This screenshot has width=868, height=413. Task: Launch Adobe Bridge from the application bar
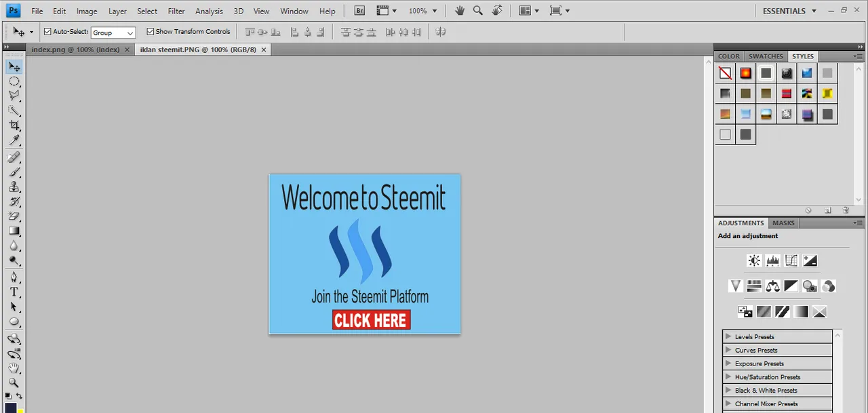point(360,11)
